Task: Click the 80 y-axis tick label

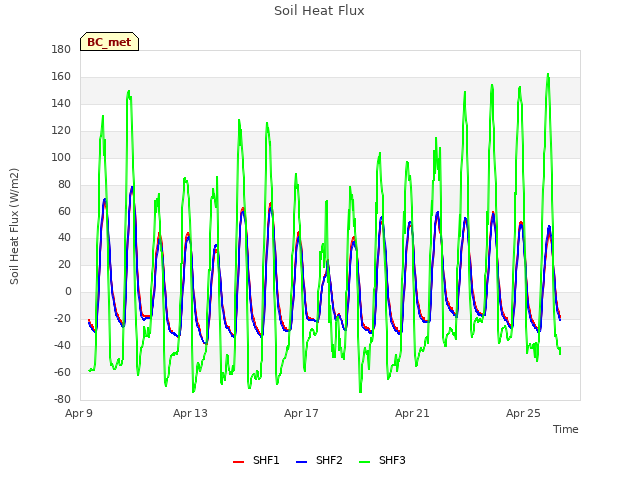Action: [64, 184]
